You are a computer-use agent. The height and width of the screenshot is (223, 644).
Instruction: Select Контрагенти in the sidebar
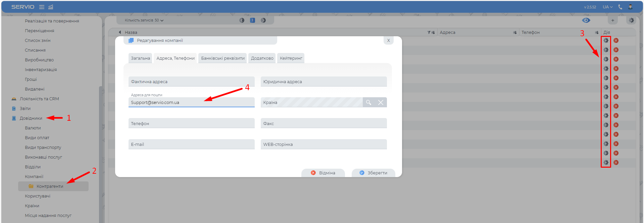[50, 186]
